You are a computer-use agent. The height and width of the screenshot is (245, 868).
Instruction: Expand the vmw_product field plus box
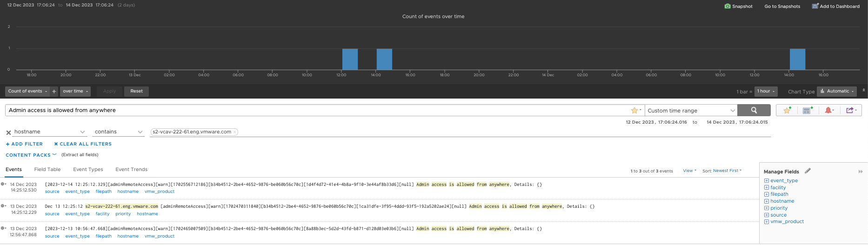pos(767,222)
